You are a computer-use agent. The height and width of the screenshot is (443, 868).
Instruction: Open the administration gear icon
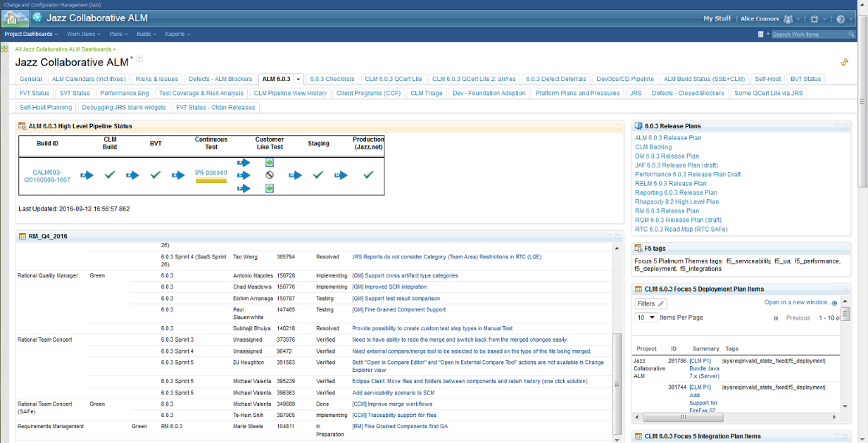[x=814, y=19]
